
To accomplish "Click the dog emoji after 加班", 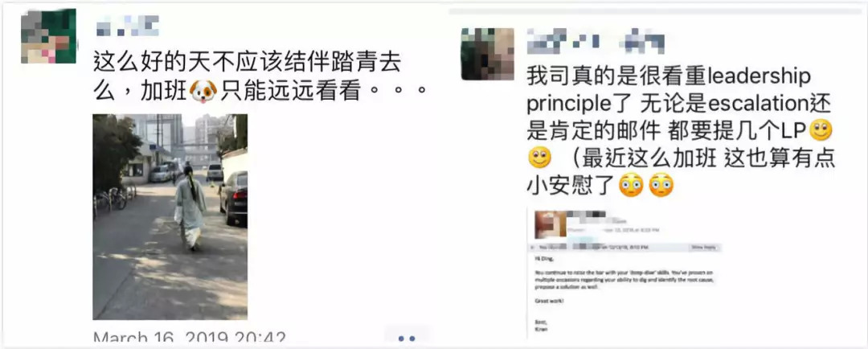I will pyautogui.click(x=203, y=92).
